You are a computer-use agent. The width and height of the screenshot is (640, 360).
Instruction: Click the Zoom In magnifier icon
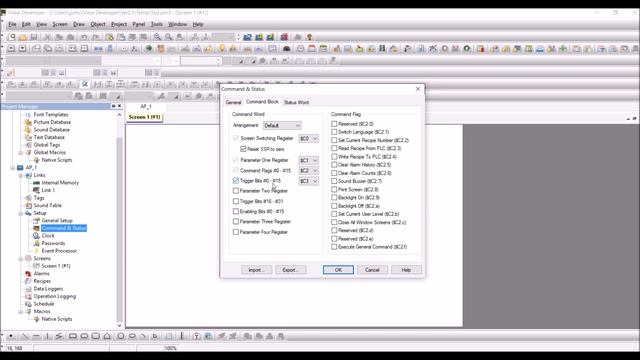[x=157, y=37]
